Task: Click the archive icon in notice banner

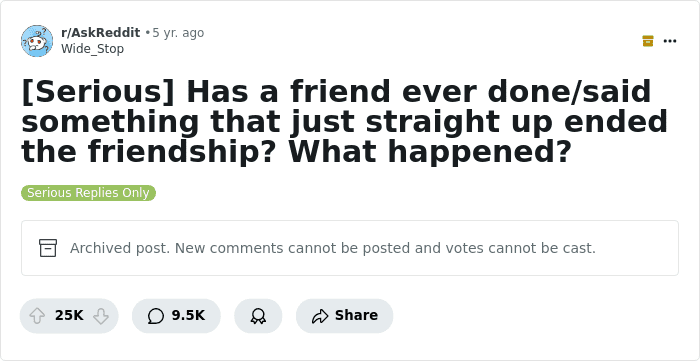Action: click(48, 248)
